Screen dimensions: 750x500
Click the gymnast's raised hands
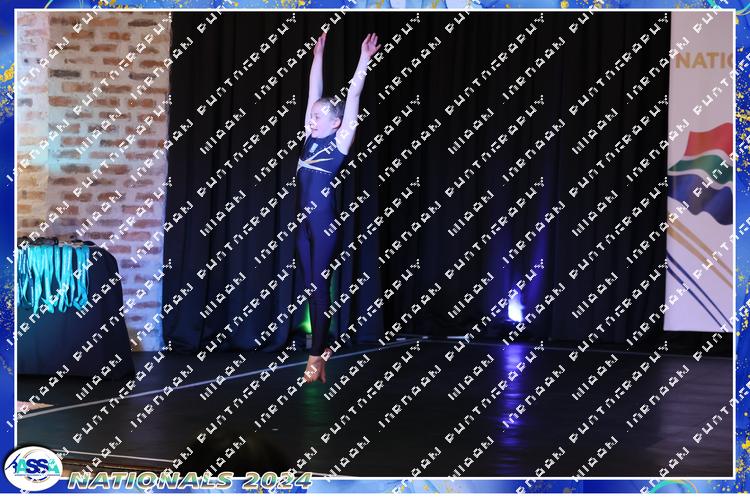point(345,42)
